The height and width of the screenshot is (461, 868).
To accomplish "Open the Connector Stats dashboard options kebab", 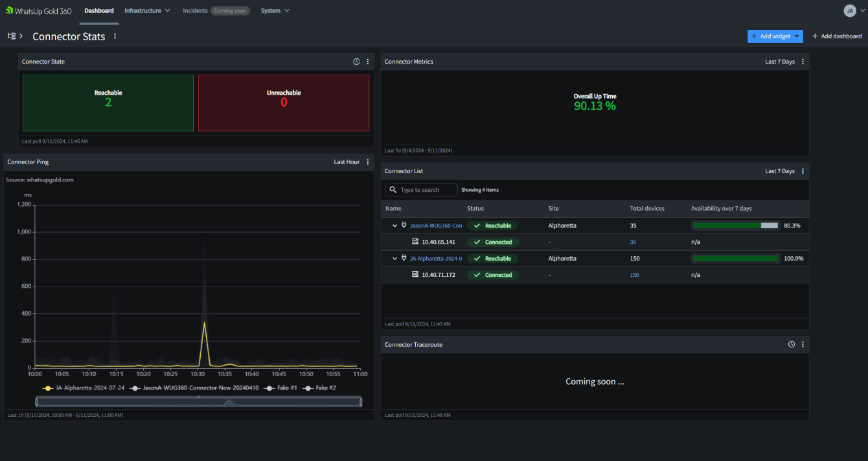I will [115, 36].
